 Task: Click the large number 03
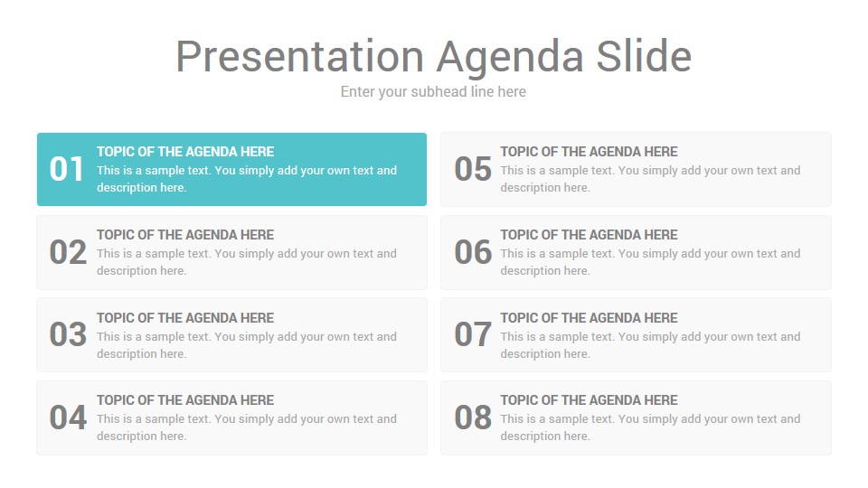coord(68,334)
